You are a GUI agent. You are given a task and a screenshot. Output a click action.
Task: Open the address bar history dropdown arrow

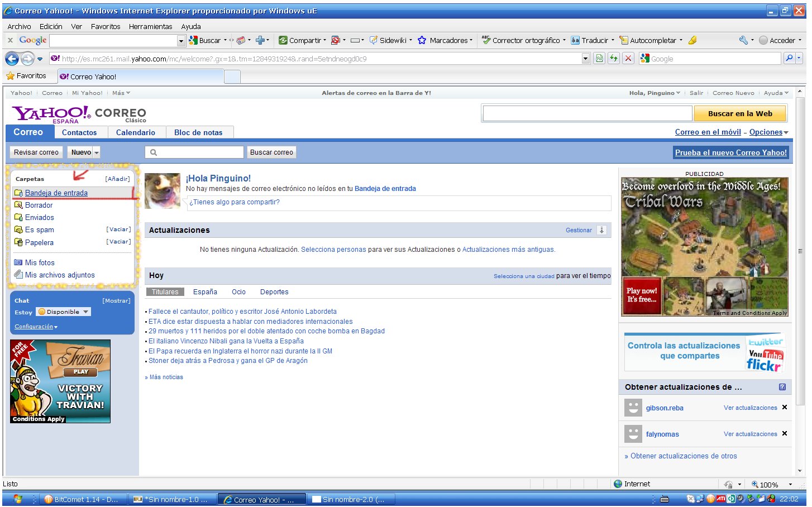585,58
